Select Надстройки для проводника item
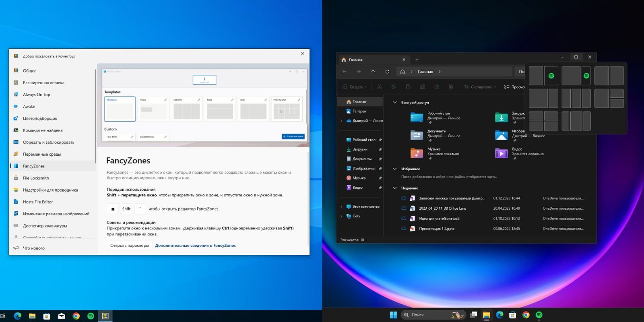The width and height of the screenshot is (644, 322). coord(53,190)
